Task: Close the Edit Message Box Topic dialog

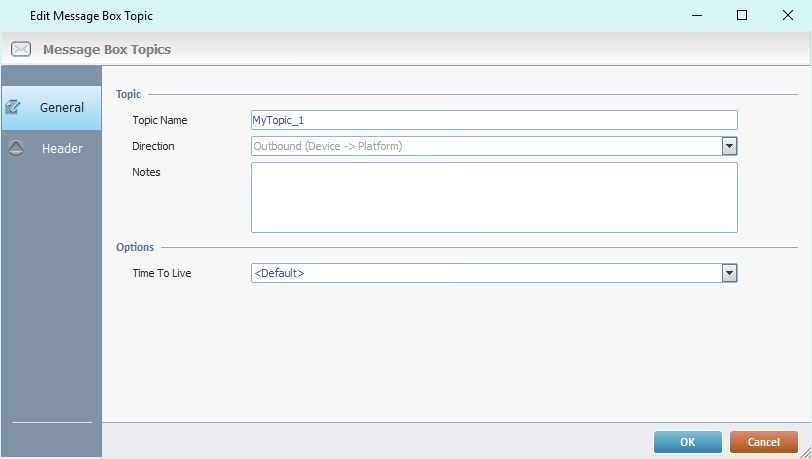Action: tap(787, 16)
